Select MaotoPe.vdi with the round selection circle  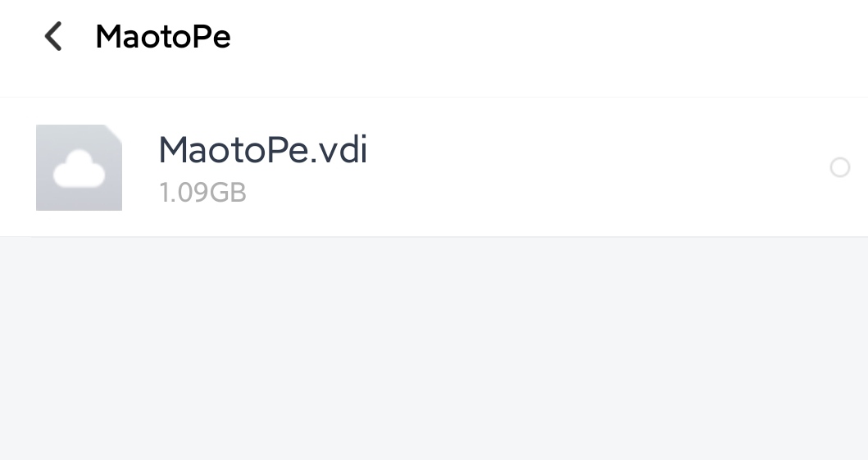tap(840, 167)
